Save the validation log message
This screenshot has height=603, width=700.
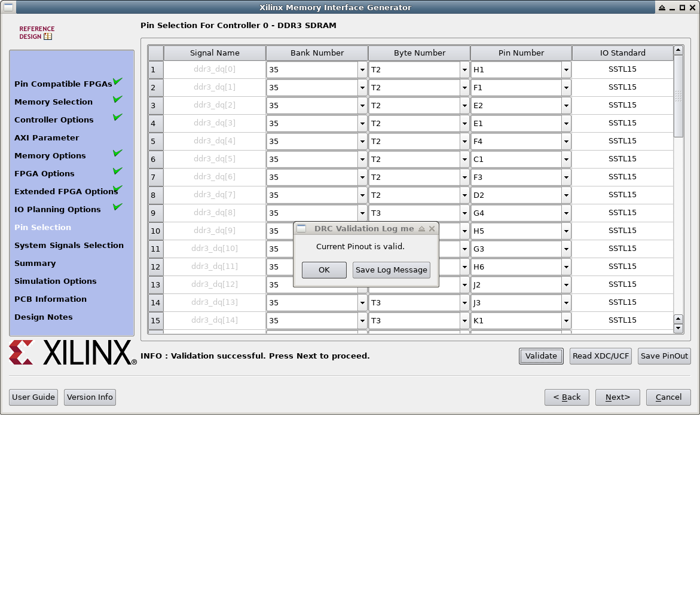click(x=392, y=270)
